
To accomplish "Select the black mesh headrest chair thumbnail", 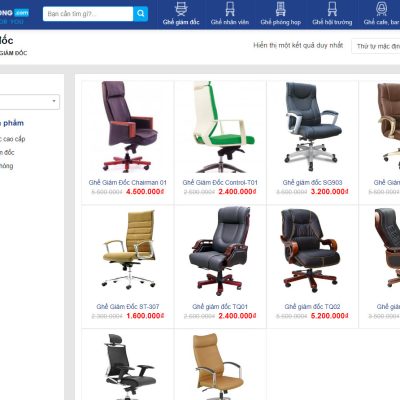I will point(130,367).
